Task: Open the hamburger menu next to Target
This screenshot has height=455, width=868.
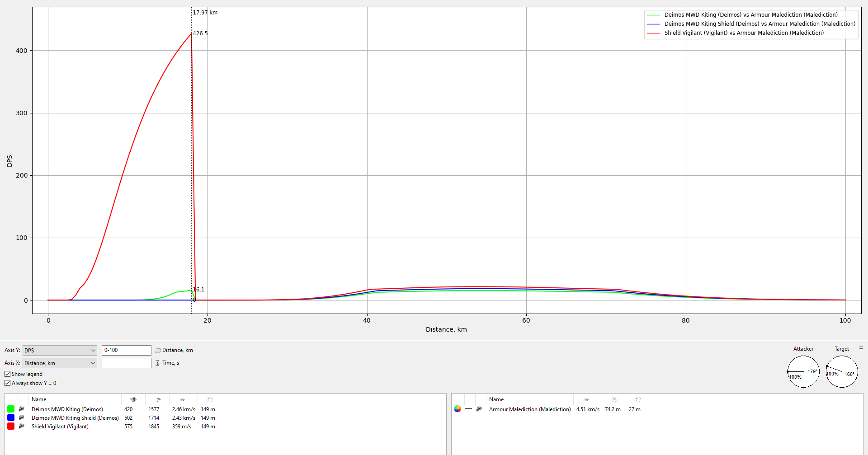Action: coord(861,348)
